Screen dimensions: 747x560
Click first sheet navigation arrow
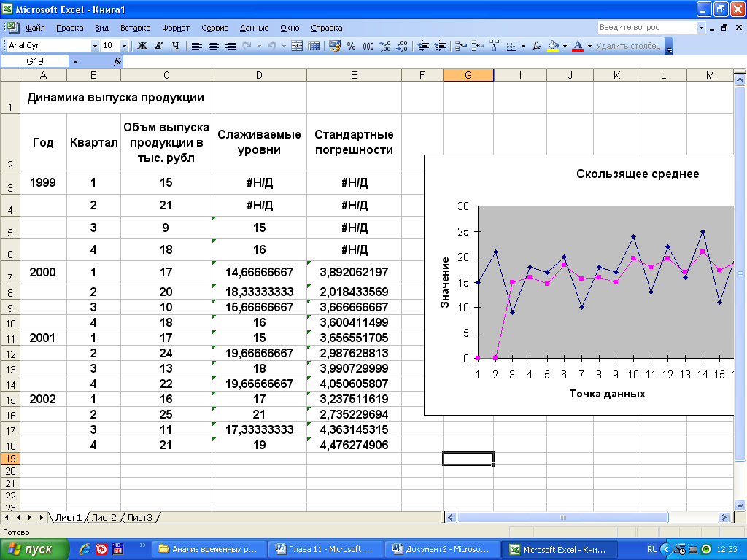pos(6,517)
